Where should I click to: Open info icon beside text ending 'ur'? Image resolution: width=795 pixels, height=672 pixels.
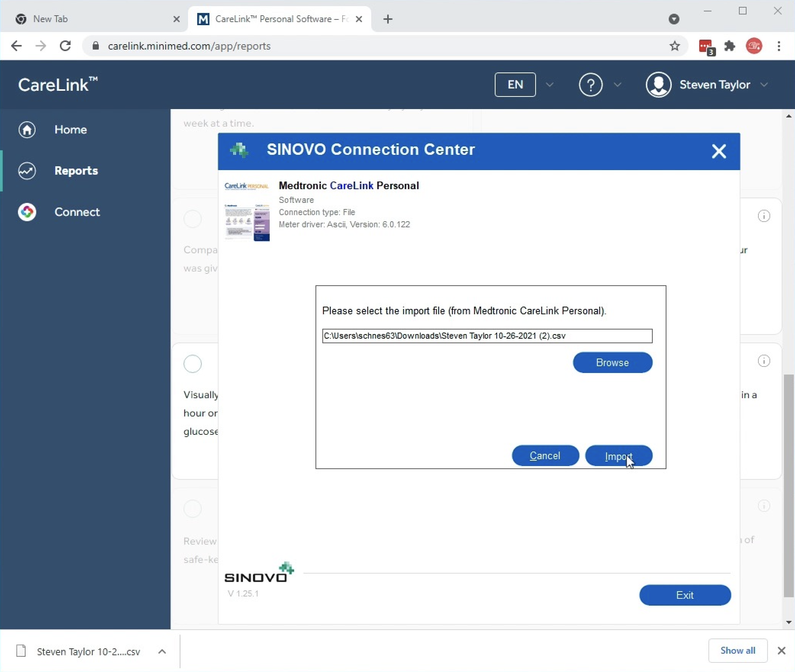tap(764, 216)
